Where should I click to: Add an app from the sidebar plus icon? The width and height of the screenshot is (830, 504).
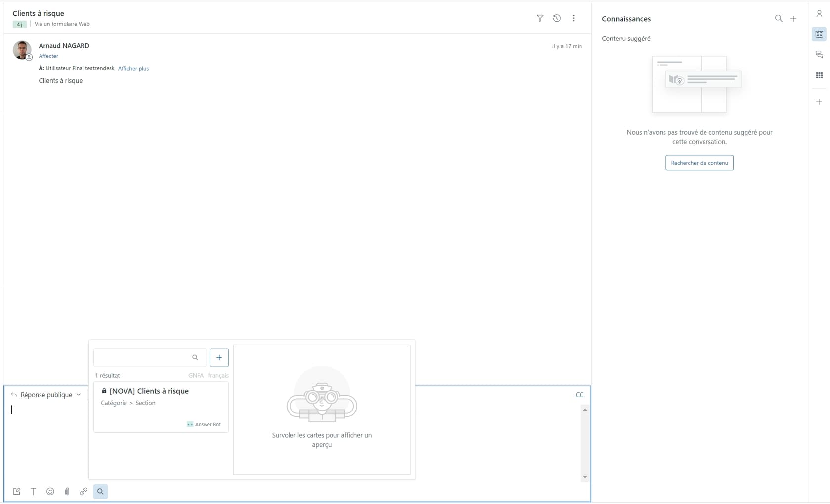click(x=819, y=102)
